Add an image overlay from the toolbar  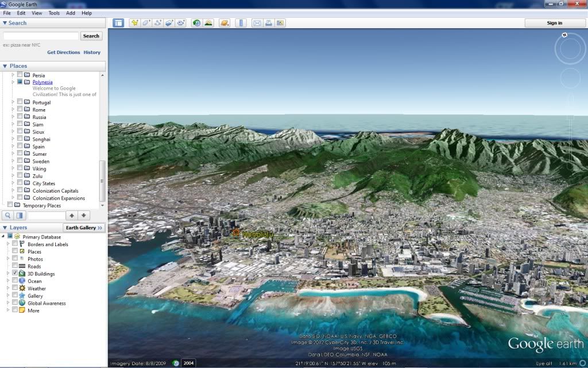click(x=169, y=23)
